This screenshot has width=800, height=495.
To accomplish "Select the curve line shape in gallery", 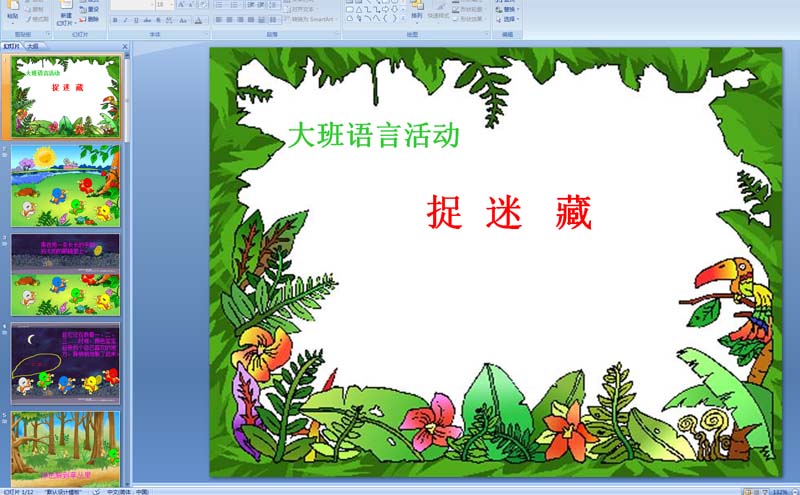I will tap(368, 18).
